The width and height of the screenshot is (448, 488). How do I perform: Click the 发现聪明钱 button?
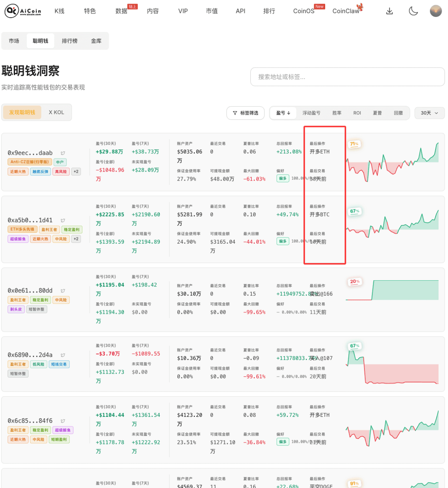(22, 112)
